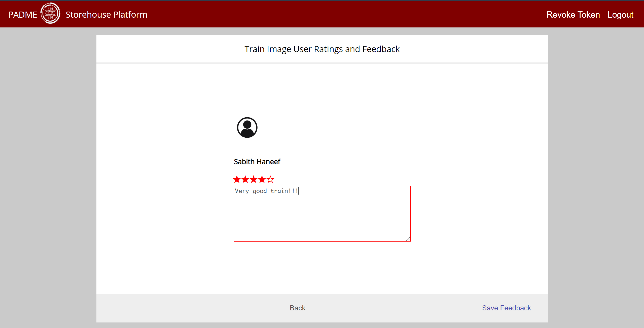Click the word 'Very' in the textarea
Image resolution: width=644 pixels, height=328 pixels.
click(242, 191)
